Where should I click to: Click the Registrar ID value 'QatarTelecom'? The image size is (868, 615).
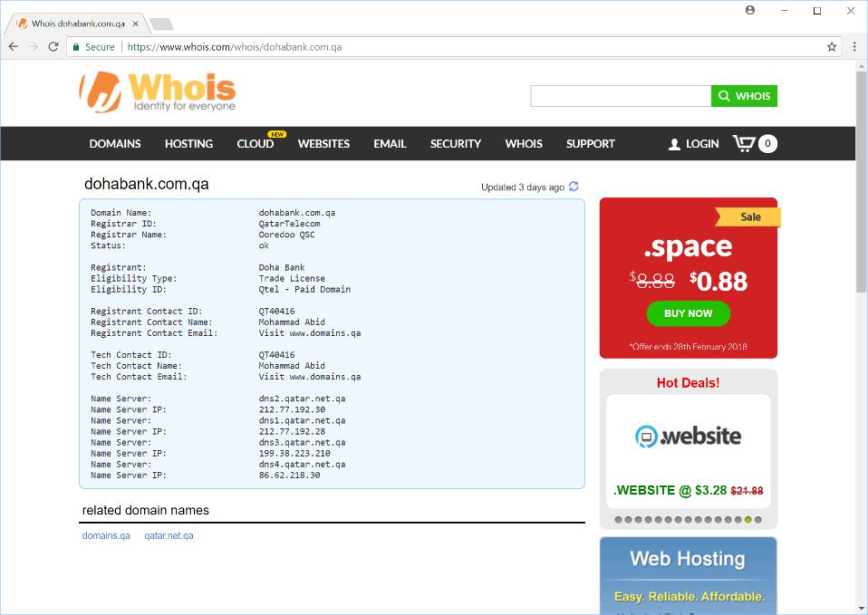290,224
